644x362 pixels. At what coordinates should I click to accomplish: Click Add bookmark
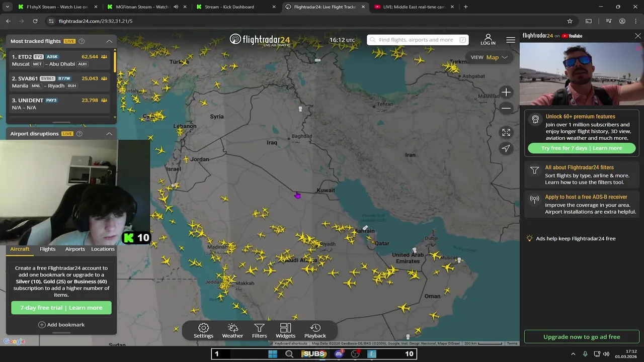coord(61,325)
